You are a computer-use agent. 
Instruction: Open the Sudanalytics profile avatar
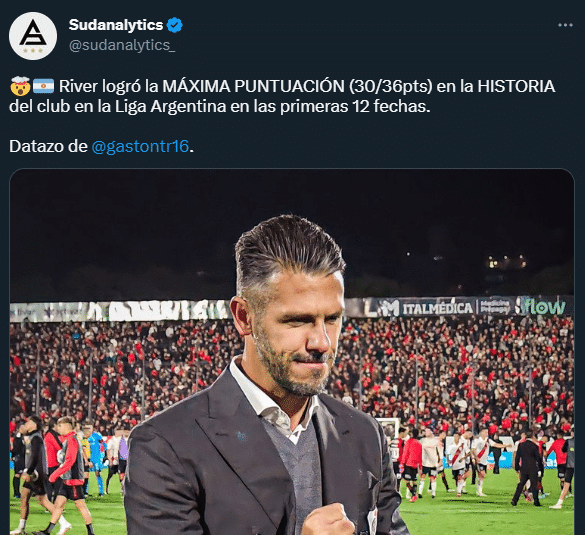coord(33,36)
